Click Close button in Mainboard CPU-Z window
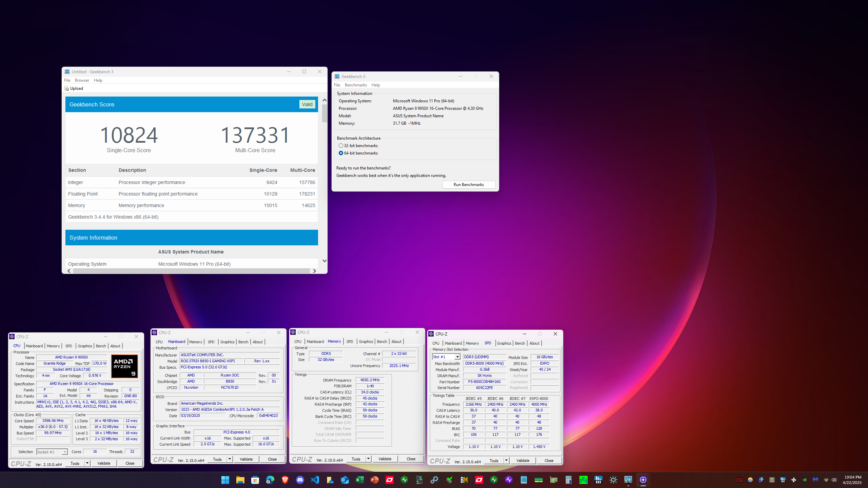868x488 pixels. (272, 459)
